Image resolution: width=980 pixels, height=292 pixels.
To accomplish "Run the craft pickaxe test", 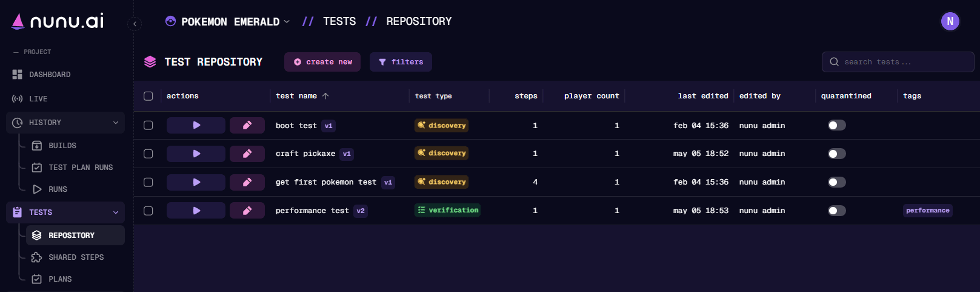I will (196, 154).
